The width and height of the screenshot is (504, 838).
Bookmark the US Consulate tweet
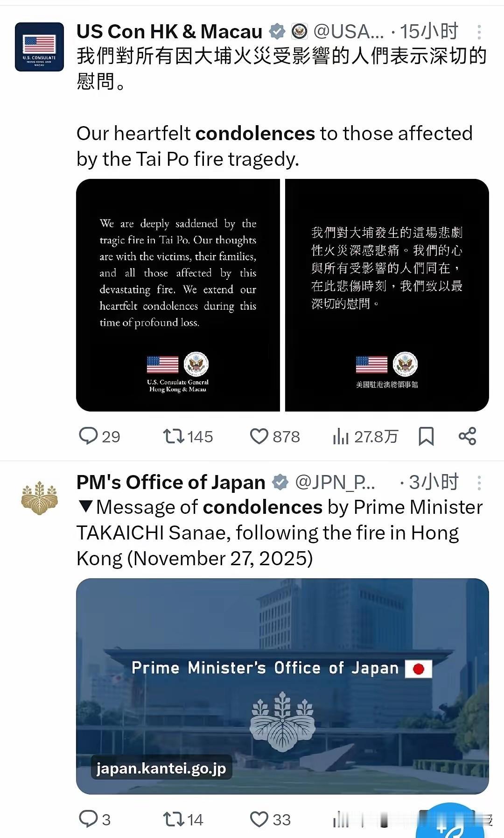(426, 436)
